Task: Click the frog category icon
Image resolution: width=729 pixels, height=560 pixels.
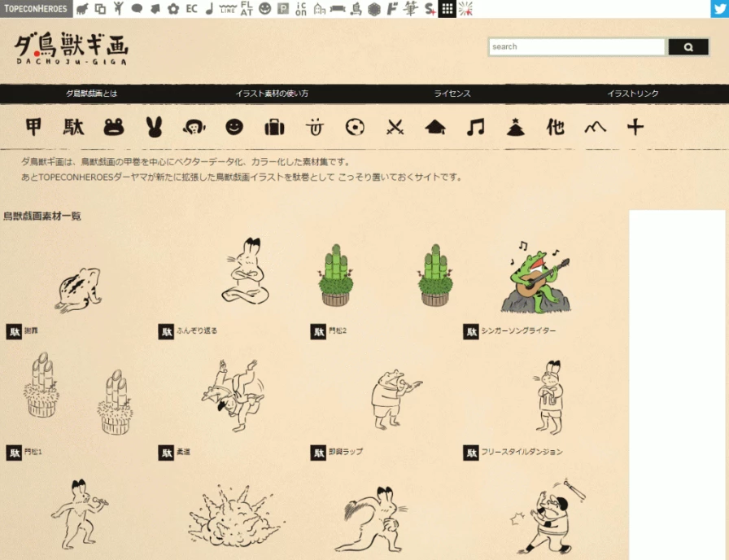Action: (x=113, y=127)
